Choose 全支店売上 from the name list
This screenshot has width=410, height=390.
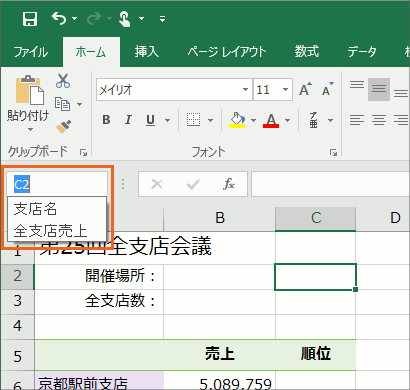coord(57,231)
